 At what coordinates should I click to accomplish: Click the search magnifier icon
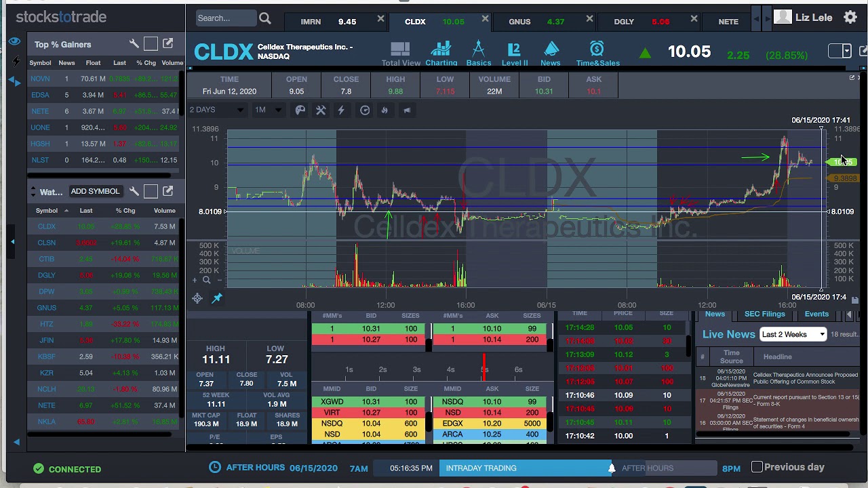click(x=265, y=18)
